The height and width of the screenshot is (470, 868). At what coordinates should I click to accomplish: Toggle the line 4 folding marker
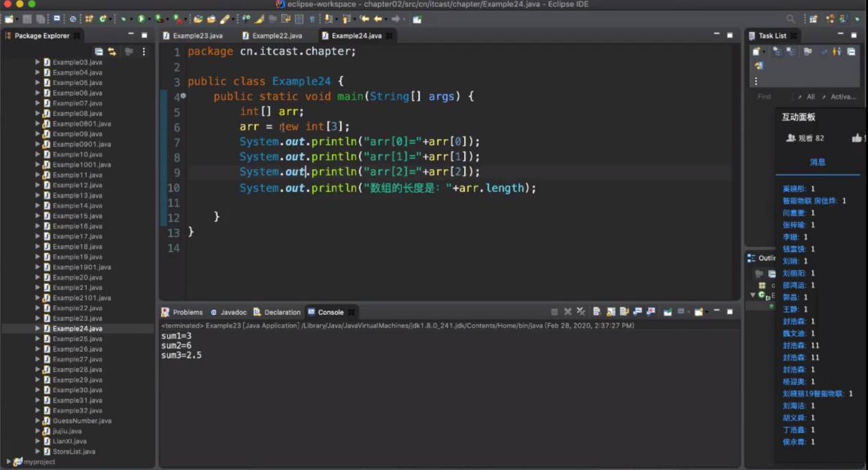183,97
